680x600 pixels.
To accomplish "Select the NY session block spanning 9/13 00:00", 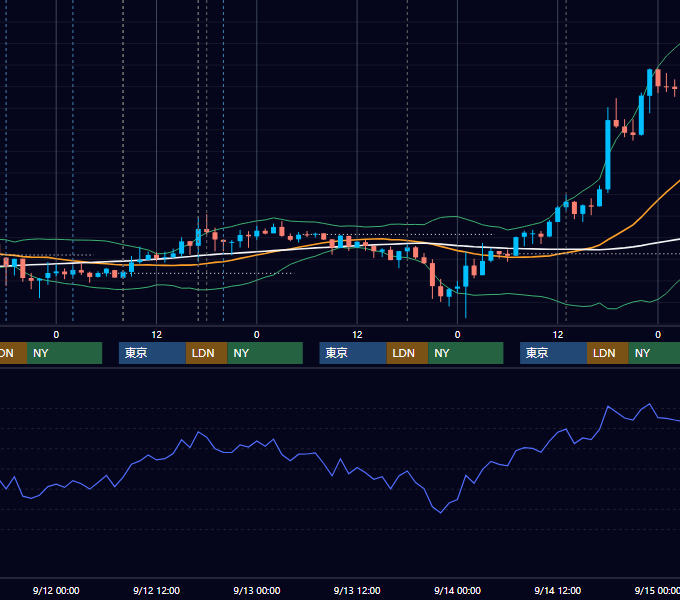I will pyautogui.click(x=265, y=353).
